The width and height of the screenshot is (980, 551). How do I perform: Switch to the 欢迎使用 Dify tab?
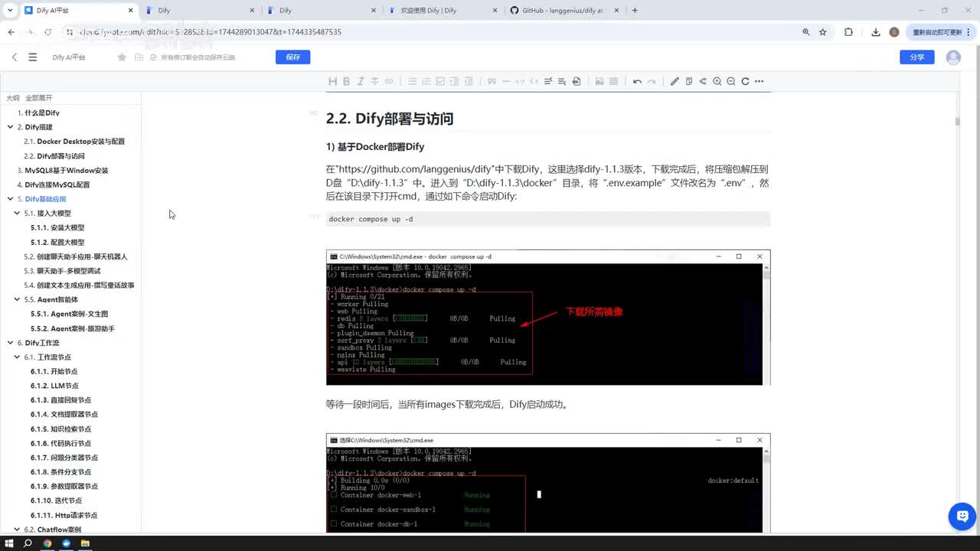[444, 11]
